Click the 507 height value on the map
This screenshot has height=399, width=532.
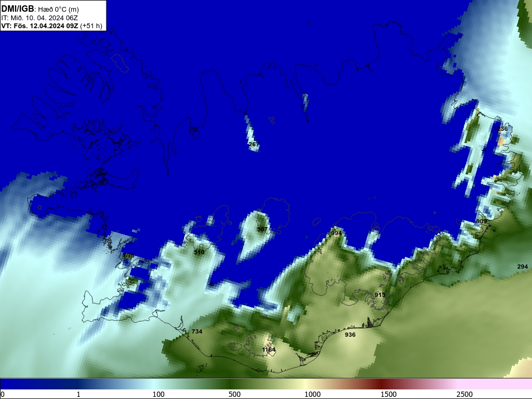[x=262, y=229]
